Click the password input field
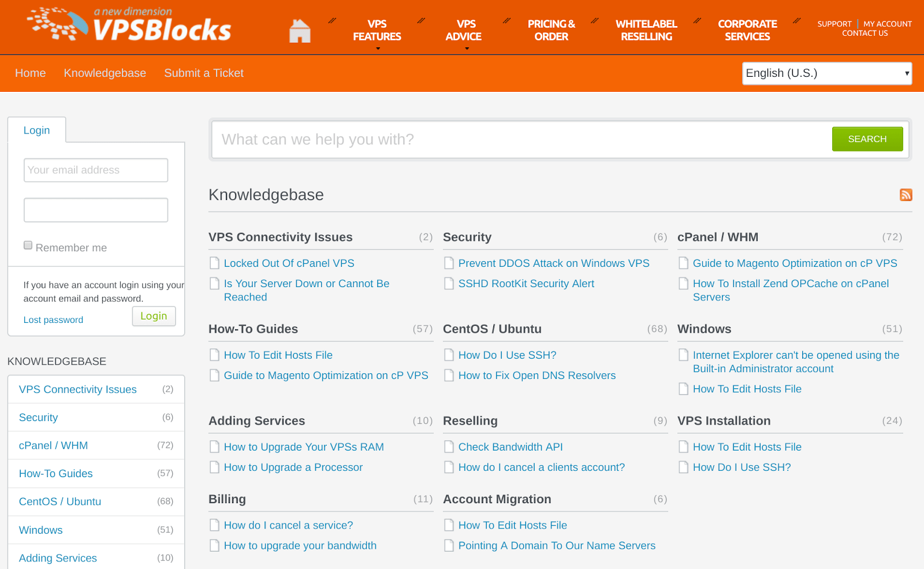The width and height of the screenshot is (924, 569). (96, 210)
